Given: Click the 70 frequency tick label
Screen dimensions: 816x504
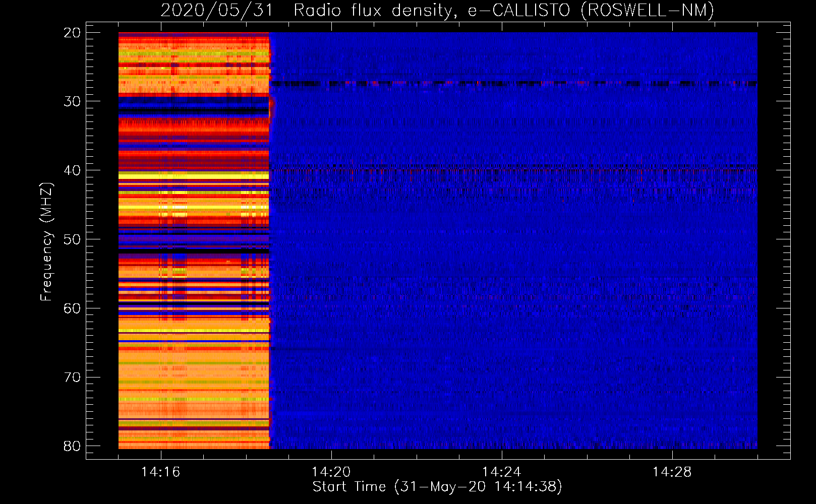Looking at the screenshot, I should pos(72,377).
